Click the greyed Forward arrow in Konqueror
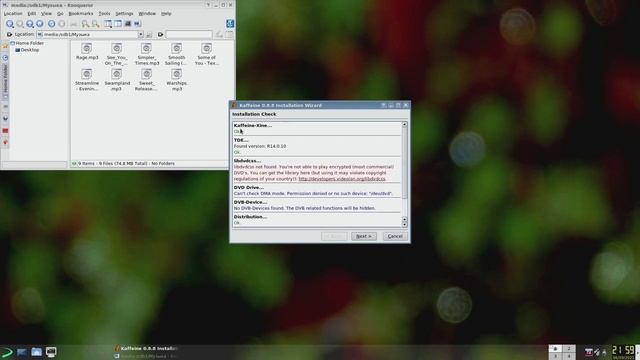Viewport: 640px width, 360px height. [20, 24]
